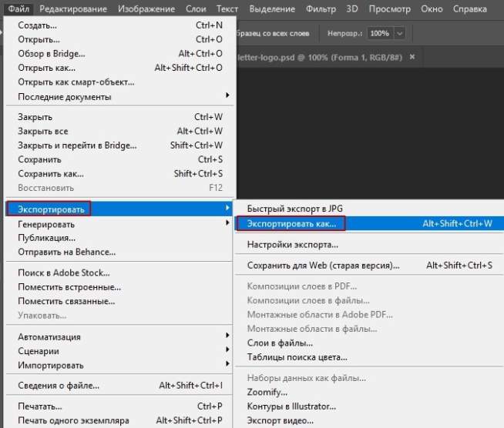Choose Закрыть menu entry
Image resolution: width=504 pixels, height=428 pixels.
120,117
